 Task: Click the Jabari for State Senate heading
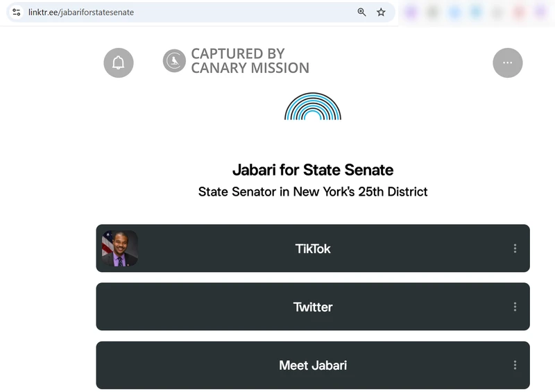(313, 169)
